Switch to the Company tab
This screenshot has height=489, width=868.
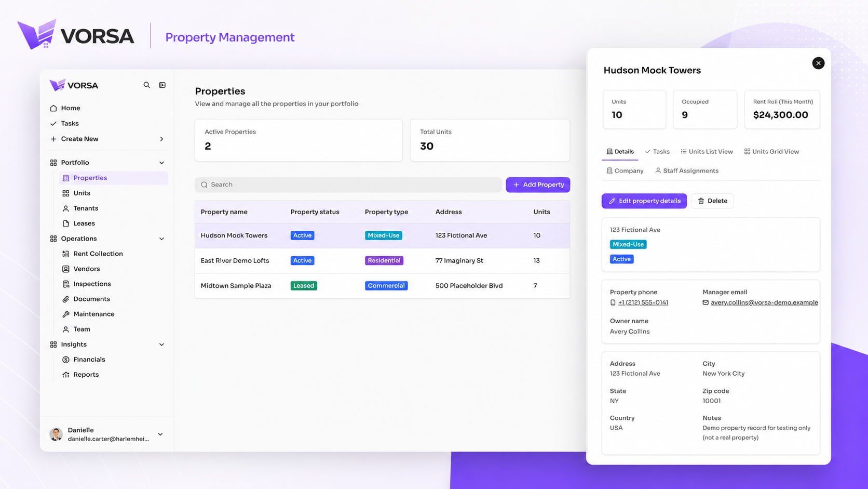625,170
